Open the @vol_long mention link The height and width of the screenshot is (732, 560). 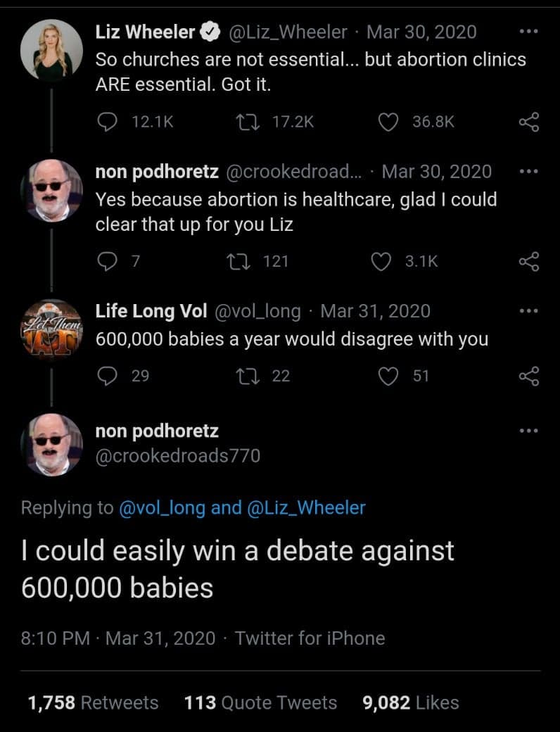(163, 508)
